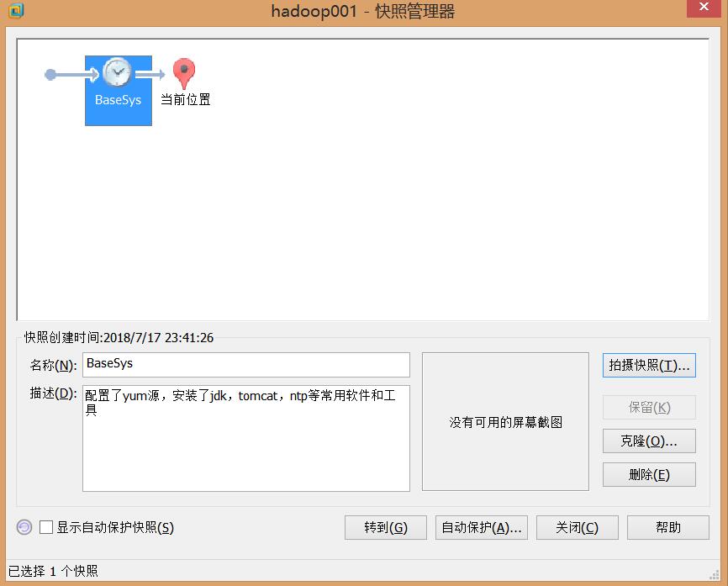Click the snapshot tree start node dot

click(x=50, y=74)
